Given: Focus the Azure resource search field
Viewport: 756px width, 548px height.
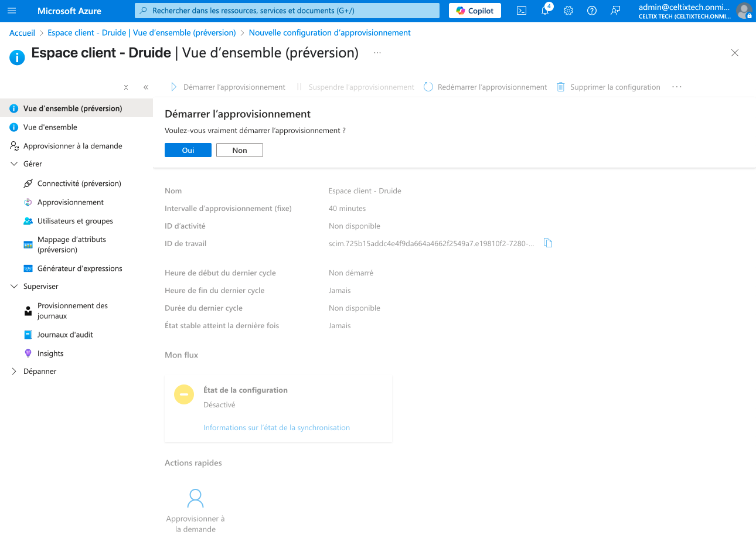Looking at the screenshot, I should (x=287, y=11).
